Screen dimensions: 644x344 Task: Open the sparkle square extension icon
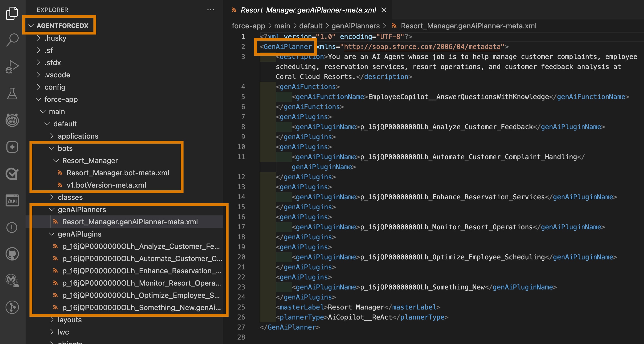[x=12, y=147]
